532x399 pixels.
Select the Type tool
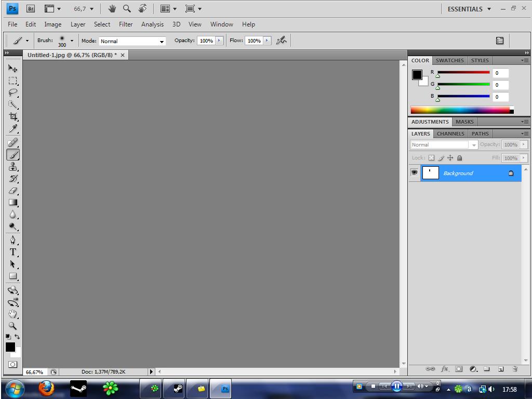13,252
